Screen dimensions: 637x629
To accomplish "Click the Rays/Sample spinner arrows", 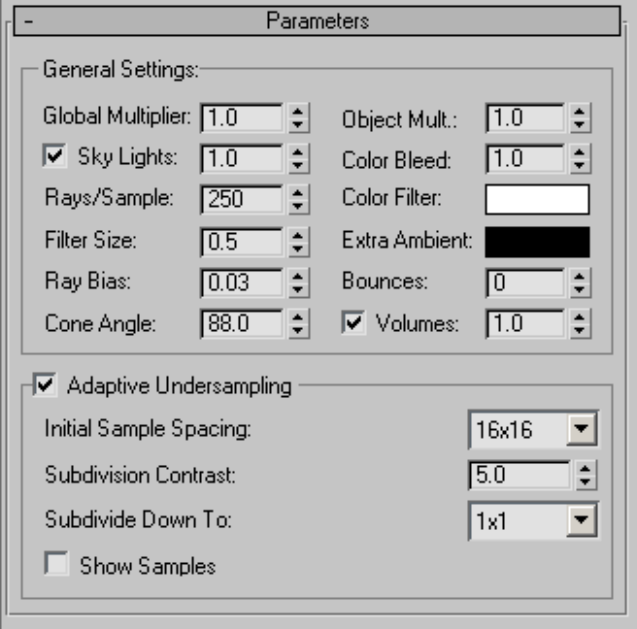I will click(296, 199).
